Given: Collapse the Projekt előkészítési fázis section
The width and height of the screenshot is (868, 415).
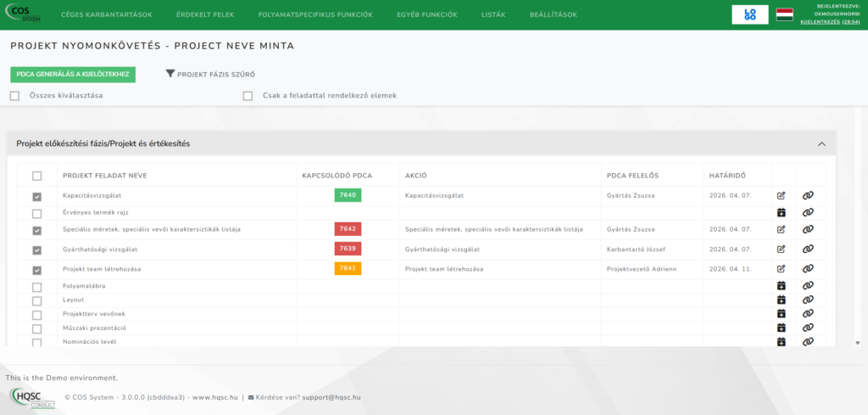Looking at the screenshot, I should pos(821,144).
